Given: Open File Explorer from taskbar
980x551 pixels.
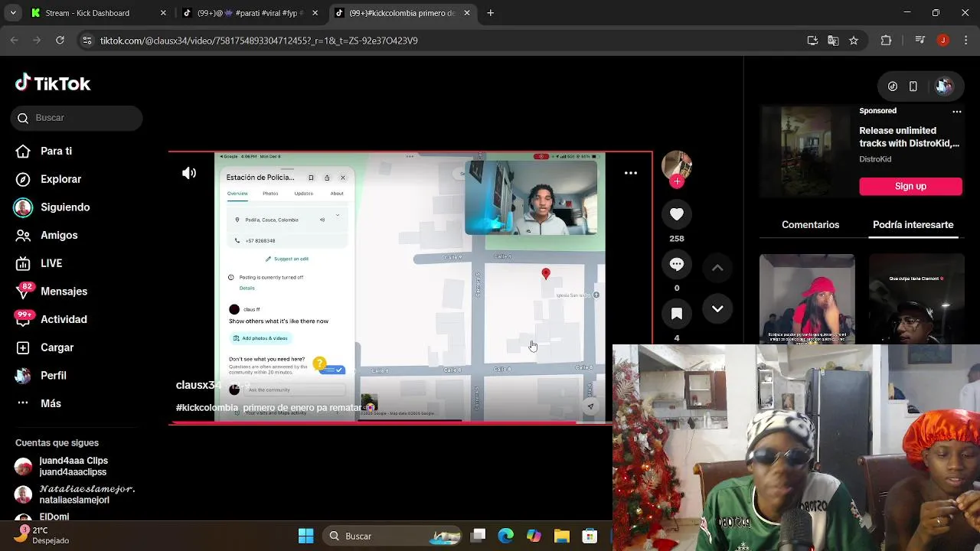Looking at the screenshot, I should click(x=561, y=536).
